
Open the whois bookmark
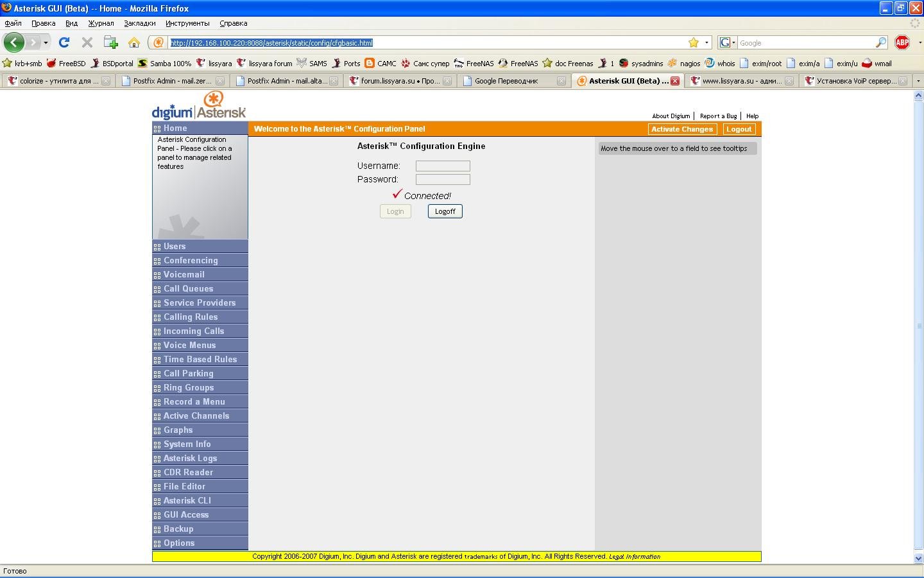[720, 64]
